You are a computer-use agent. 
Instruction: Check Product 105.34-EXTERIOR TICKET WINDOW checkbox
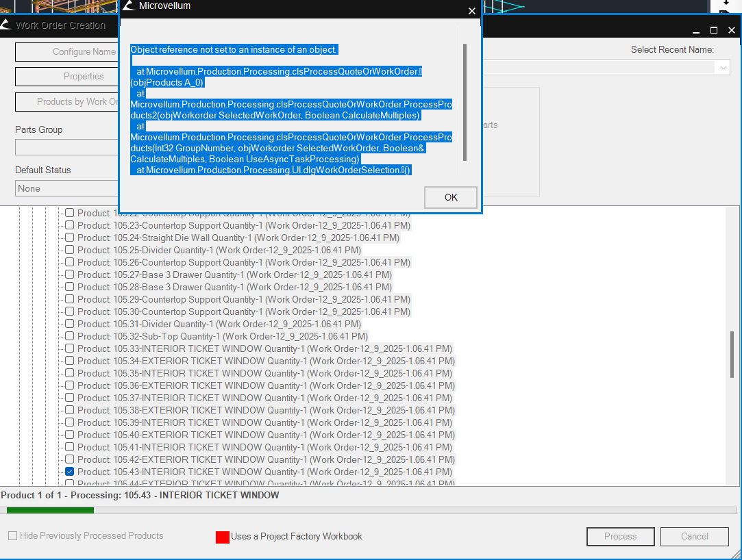70,360
